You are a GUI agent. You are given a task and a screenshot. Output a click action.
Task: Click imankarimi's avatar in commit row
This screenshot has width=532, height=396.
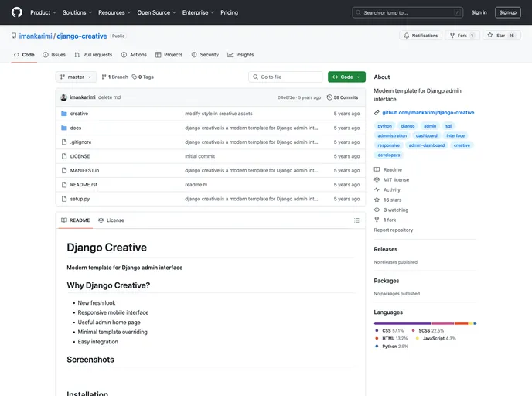63,97
